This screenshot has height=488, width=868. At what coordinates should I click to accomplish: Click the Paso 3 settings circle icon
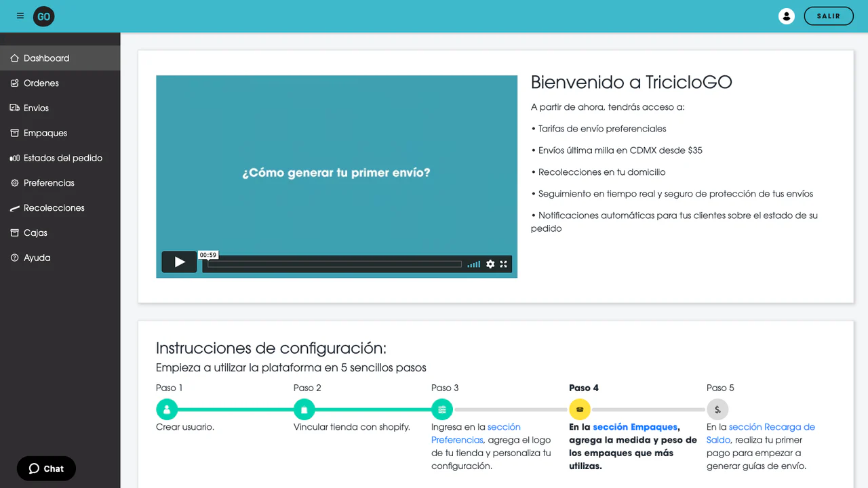click(x=442, y=409)
